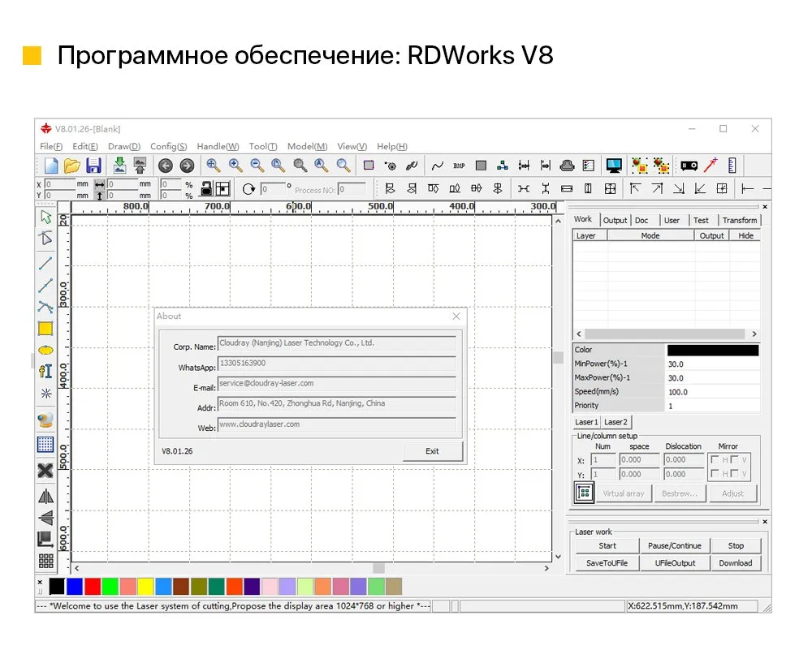Click the layer list right scroll arrow
Screen dimensions: 812x659
tap(754, 334)
